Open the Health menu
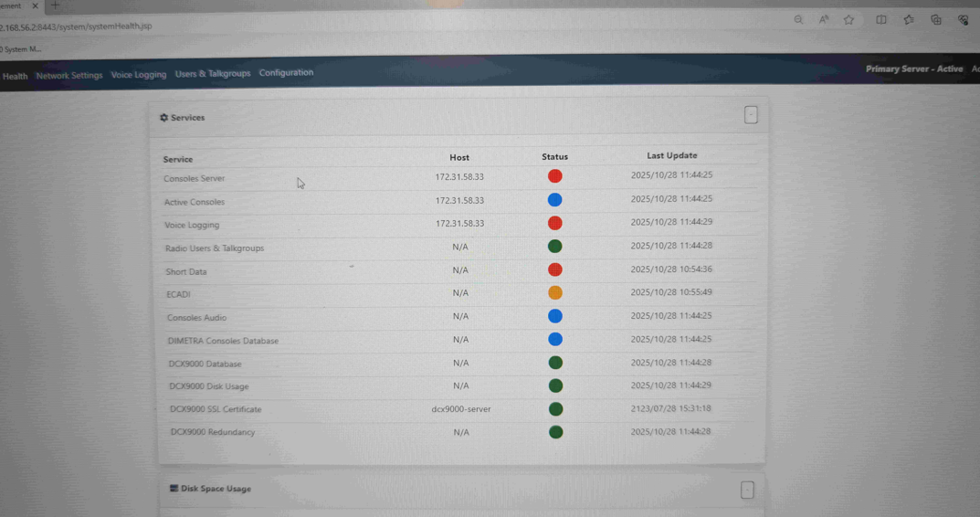This screenshot has width=980, height=517. [15, 76]
